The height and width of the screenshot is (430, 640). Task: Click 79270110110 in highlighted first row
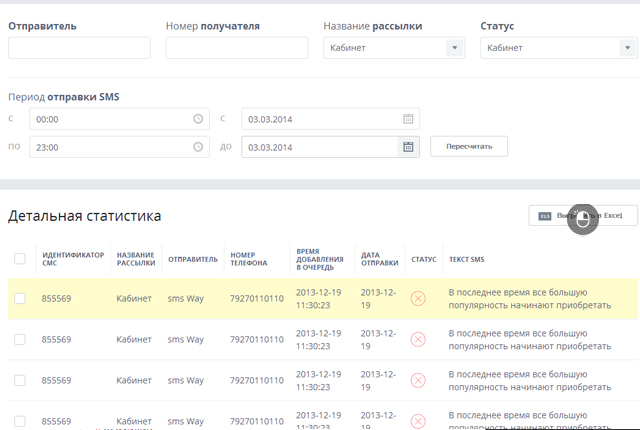[257, 298]
